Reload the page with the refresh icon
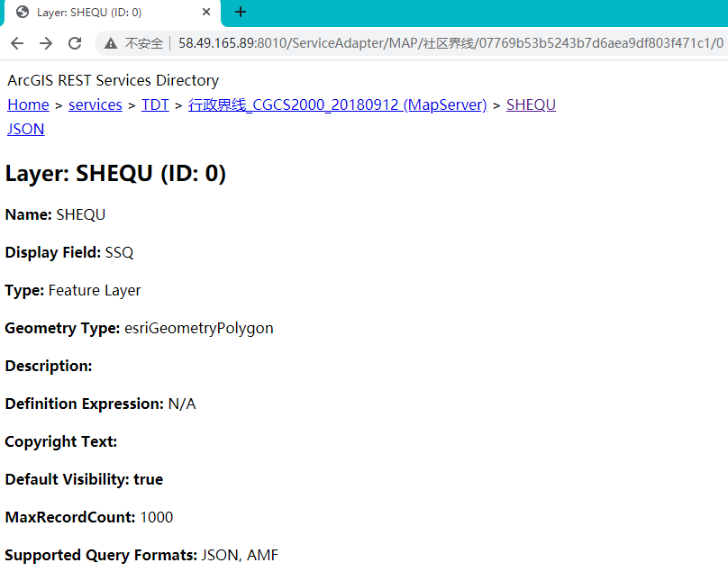This screenshot has width=728, height=581. point(75,43)
